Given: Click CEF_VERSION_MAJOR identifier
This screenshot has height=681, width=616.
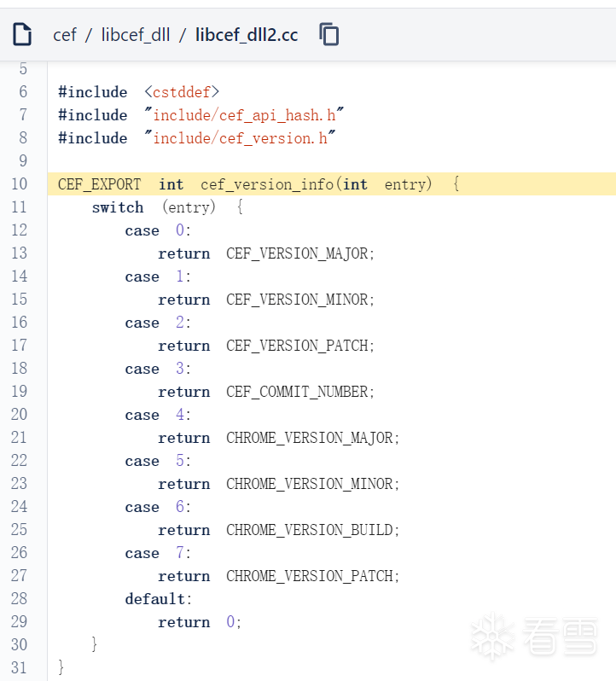Looking at the screenshot, I should tap(298, 253).
